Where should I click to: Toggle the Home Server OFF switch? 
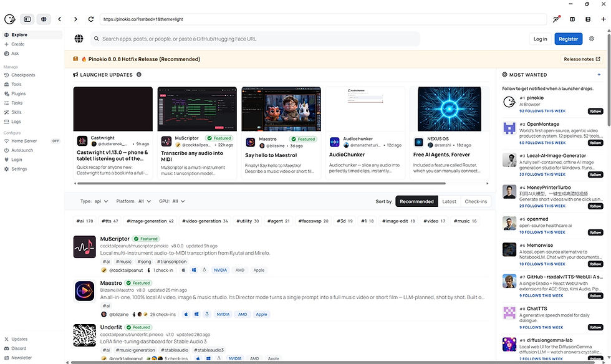55,141
